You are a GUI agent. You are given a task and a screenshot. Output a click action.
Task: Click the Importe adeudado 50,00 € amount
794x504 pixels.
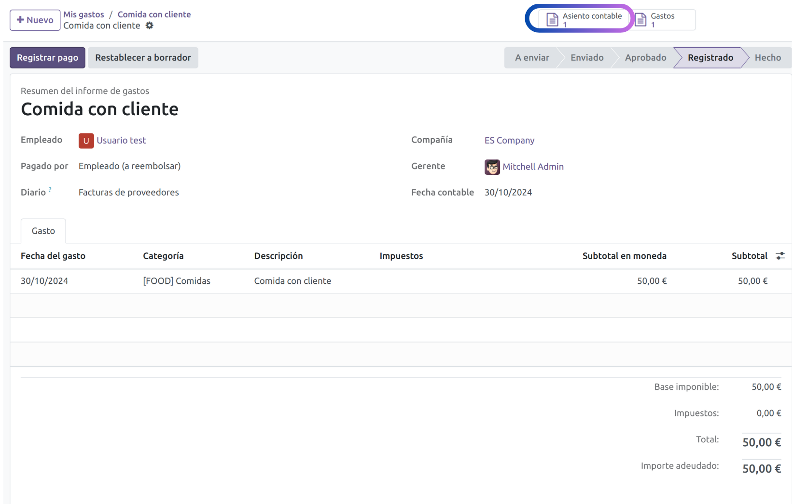pos(762,469)
